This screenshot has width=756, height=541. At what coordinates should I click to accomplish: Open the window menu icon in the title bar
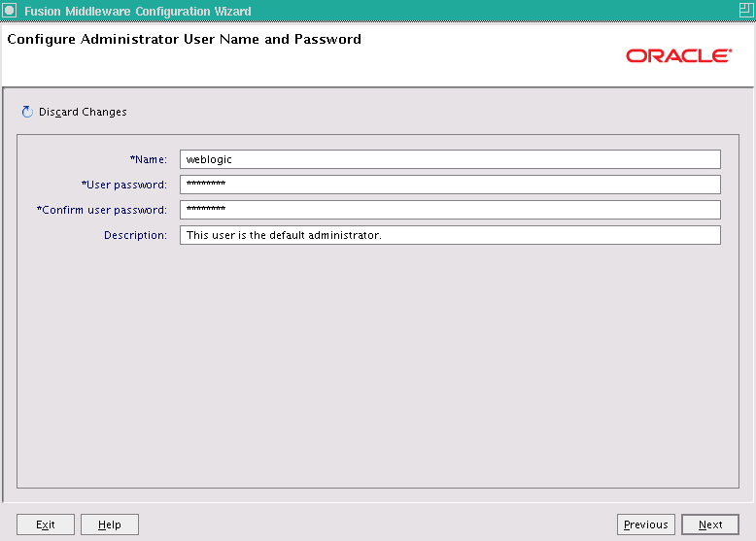(x=9, y=10)
